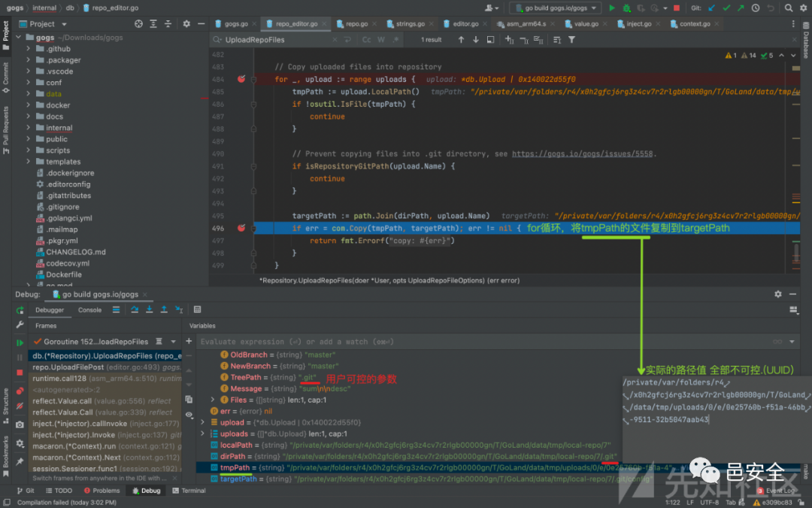
Task: Stop the running process with red square
Action: 677,8
